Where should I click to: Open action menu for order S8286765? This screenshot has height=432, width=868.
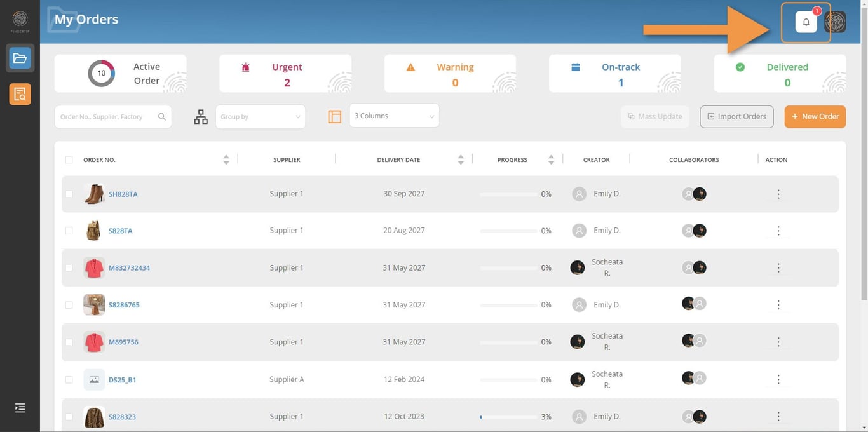pyautogui.click(x=778, y=305)
